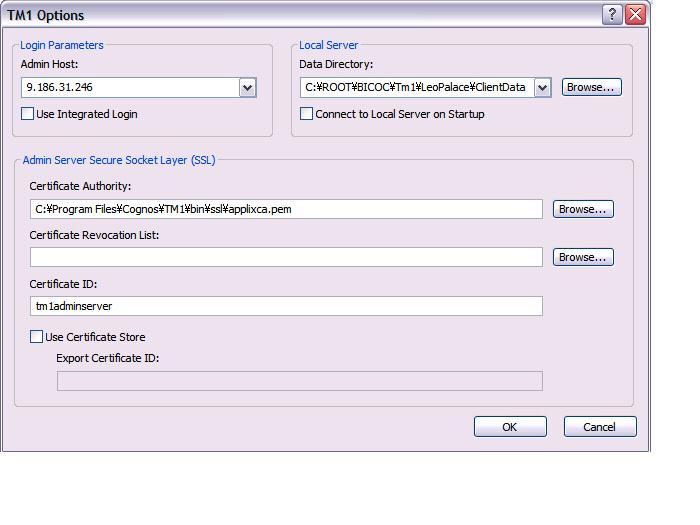Click the Admin Server Secure Socket Layer heading
The width and height of the screenshot is (700, 525).
[x=119, y=160]
